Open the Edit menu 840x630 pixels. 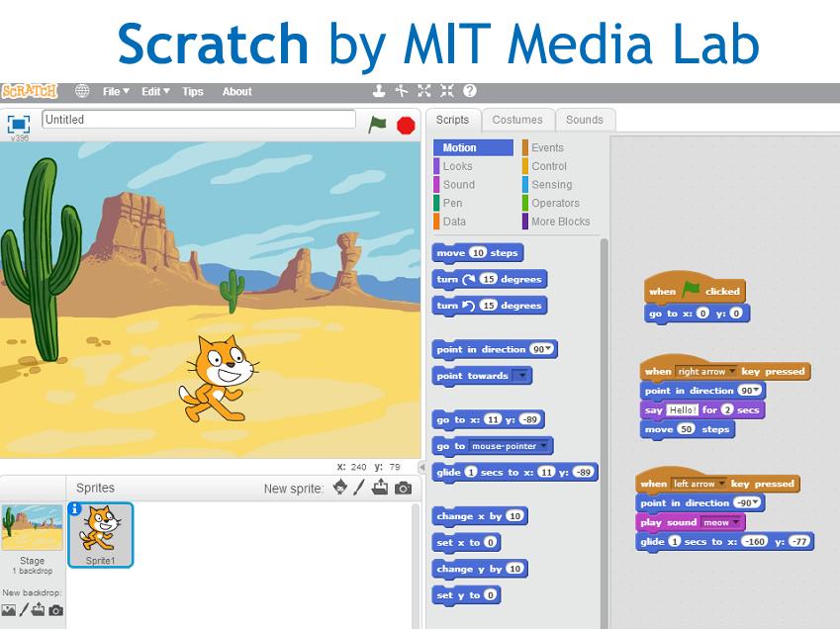click(155, 92)
